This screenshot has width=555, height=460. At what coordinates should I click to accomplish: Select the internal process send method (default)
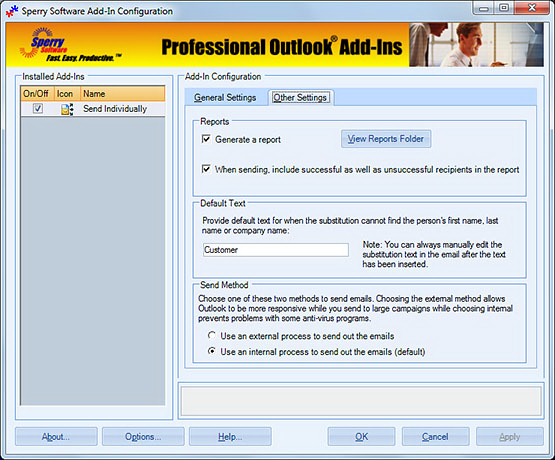[212, 351]
